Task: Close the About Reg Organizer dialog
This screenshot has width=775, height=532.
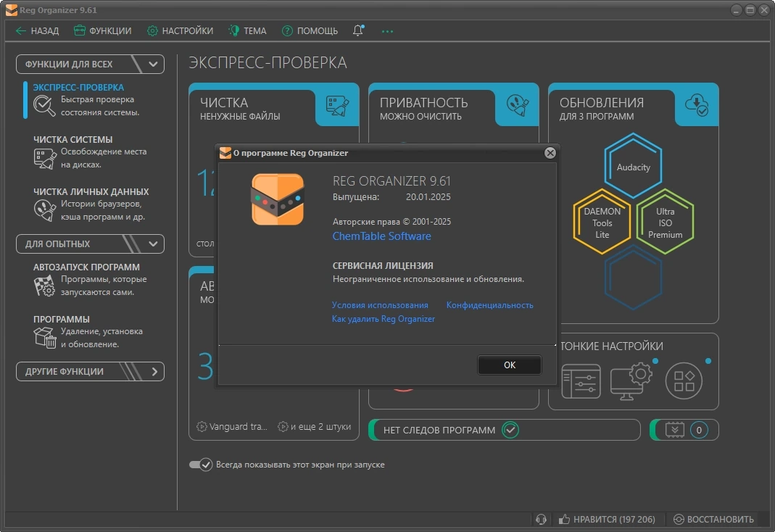Action: (550, 153)
